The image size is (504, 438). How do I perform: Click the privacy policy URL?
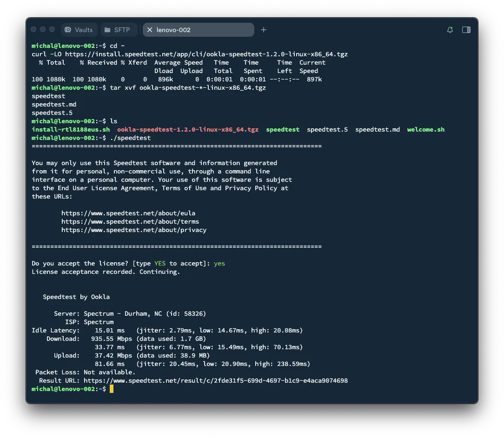134,230
